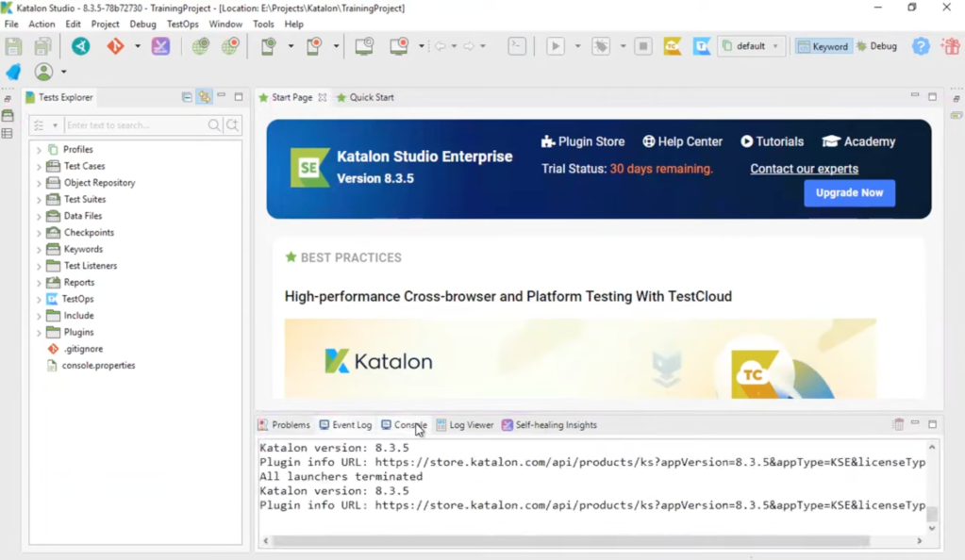This screenshot has width=965, height=560.
Task: Click the blue Help question mark icon
Action: [921, 46]
